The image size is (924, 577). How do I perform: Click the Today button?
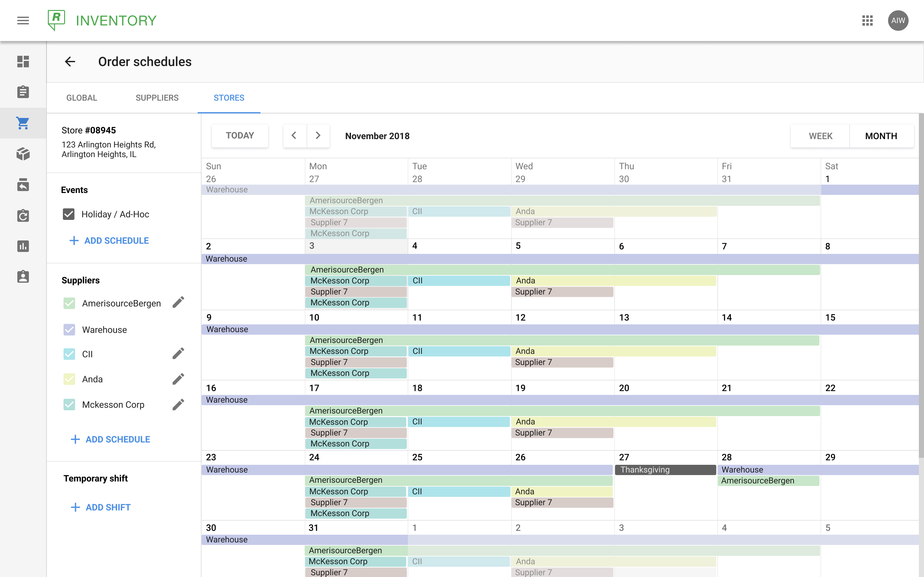pos(240,136)
